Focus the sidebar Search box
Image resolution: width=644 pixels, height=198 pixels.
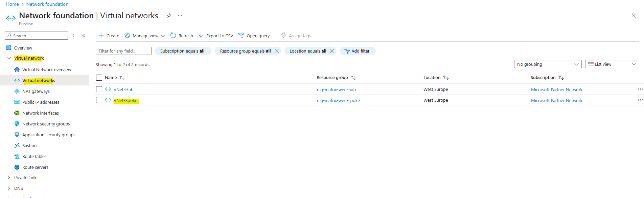[37, 36]
